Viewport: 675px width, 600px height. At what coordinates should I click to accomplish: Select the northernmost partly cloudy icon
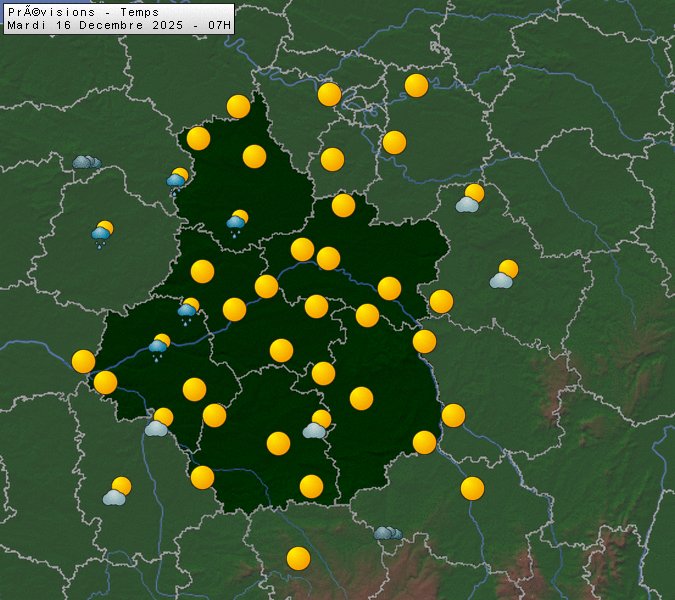470,198
